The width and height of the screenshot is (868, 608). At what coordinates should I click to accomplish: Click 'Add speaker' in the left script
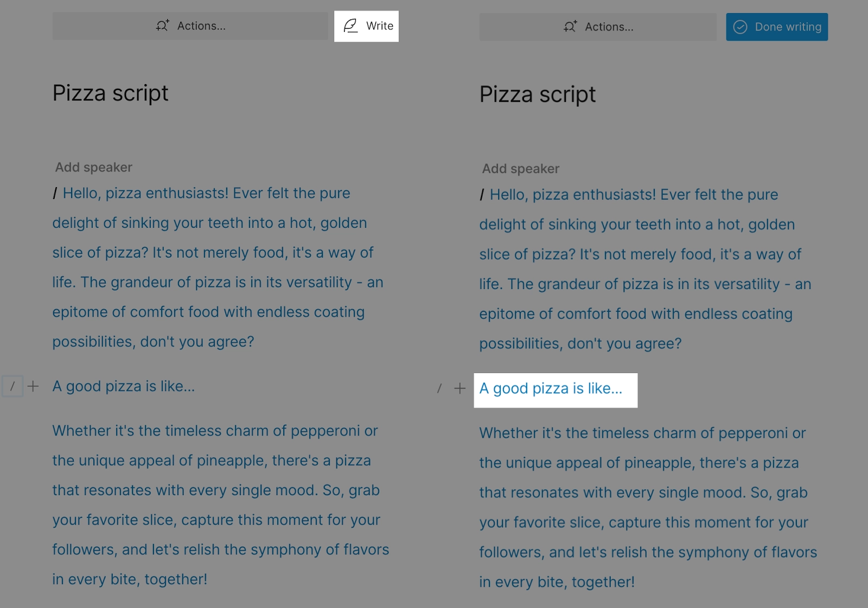(93, 167)
